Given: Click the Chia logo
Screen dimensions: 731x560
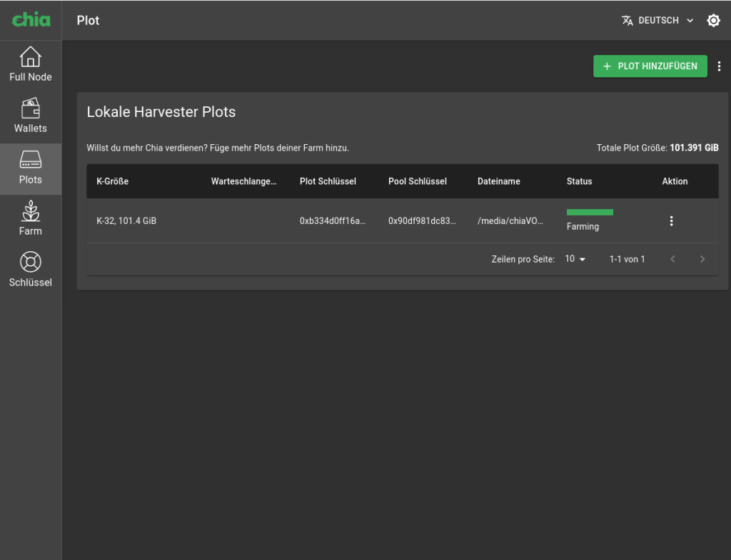Looking at the screenshot, I should pyautogui.click(x=31, y=20).
